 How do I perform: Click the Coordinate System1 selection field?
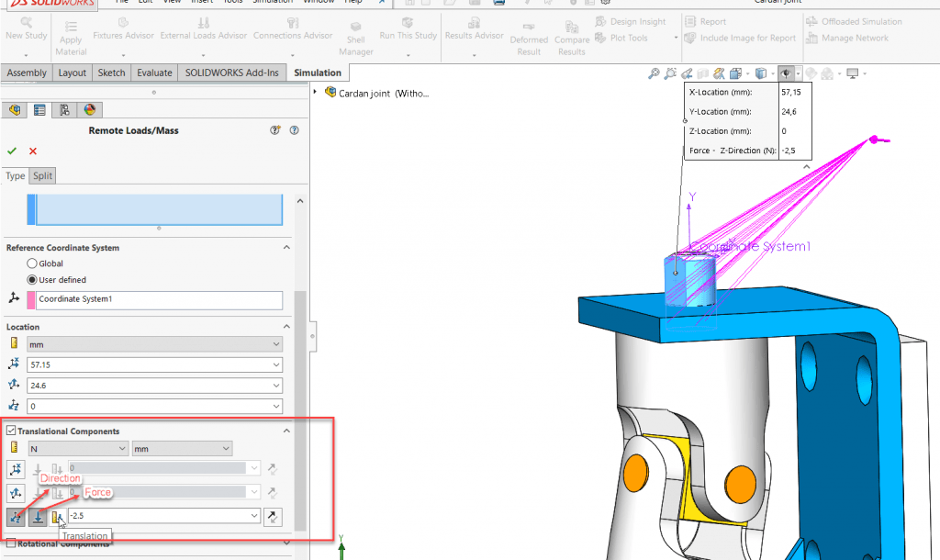159,300
